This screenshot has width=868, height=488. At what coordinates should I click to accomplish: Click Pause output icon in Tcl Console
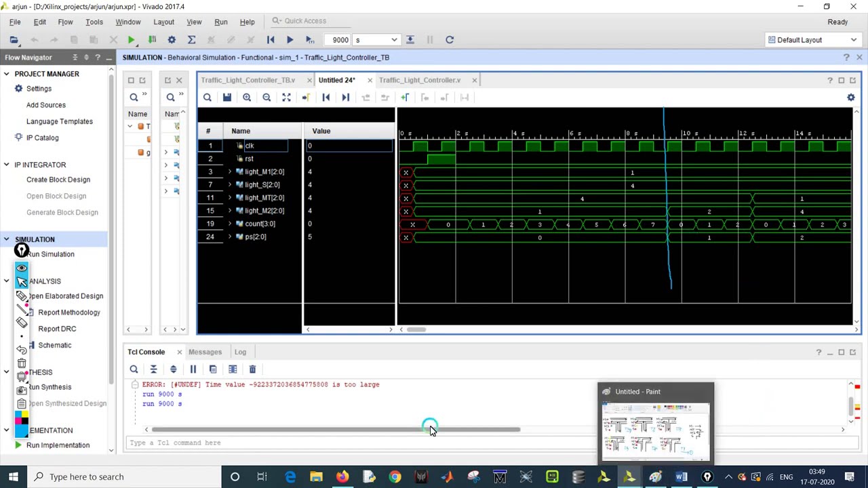click(193, 369)
